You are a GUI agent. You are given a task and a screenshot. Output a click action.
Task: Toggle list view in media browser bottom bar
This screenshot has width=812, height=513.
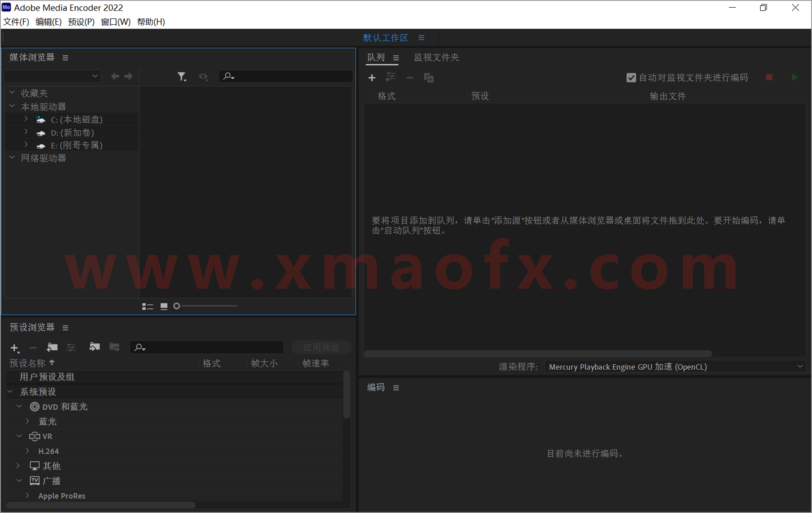147,306
